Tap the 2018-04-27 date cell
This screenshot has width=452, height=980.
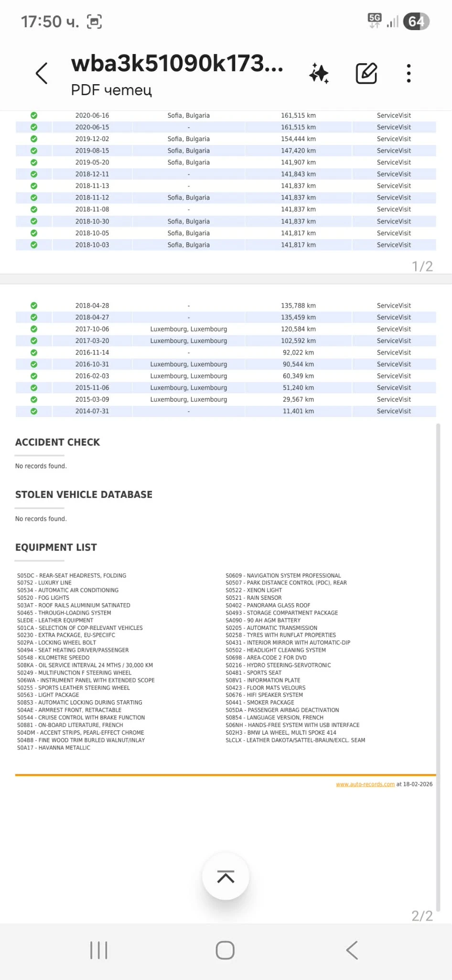point(92,317)
